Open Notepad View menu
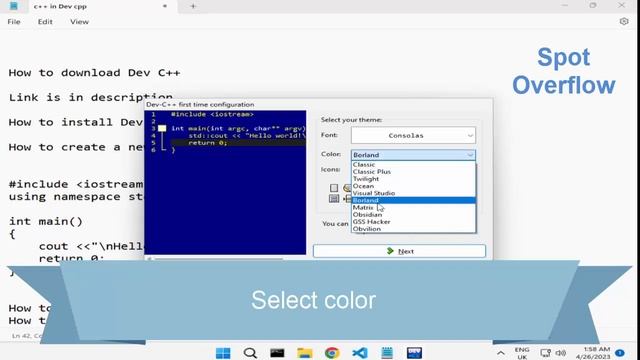 tap(79, 22)
